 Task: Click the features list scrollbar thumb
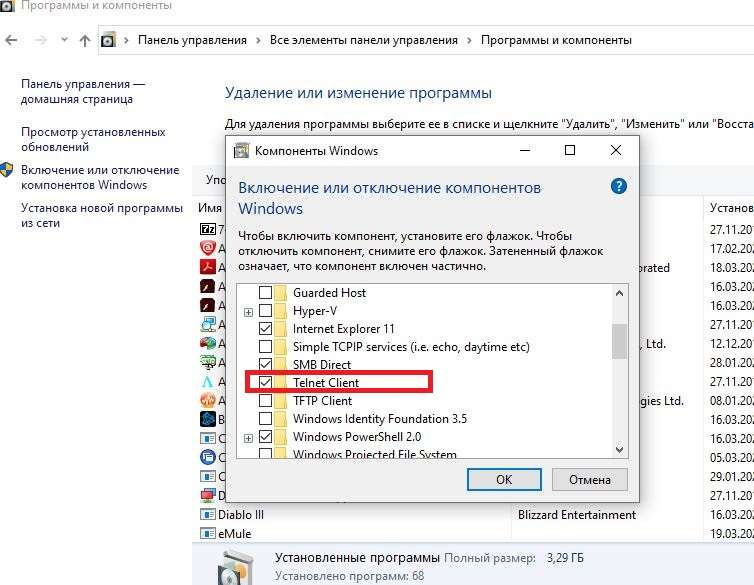[619, 341]
